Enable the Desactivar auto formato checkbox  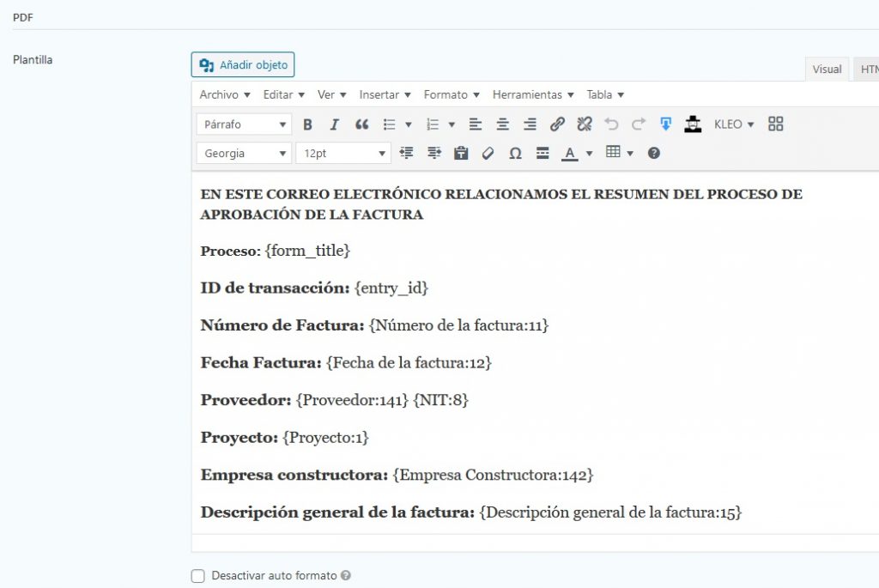click(x=198, y=576)
